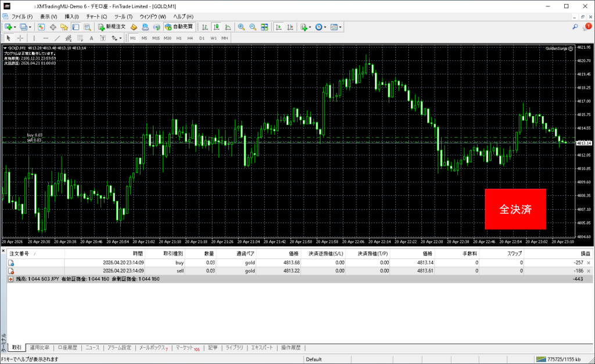Viewport: 595px width, 364px height.
Task: Click the 新規注文 new order button
Action: 111,27
